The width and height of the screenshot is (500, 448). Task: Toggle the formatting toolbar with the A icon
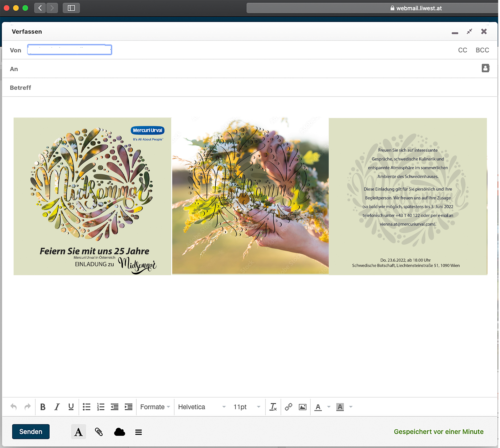coord(79,432)
